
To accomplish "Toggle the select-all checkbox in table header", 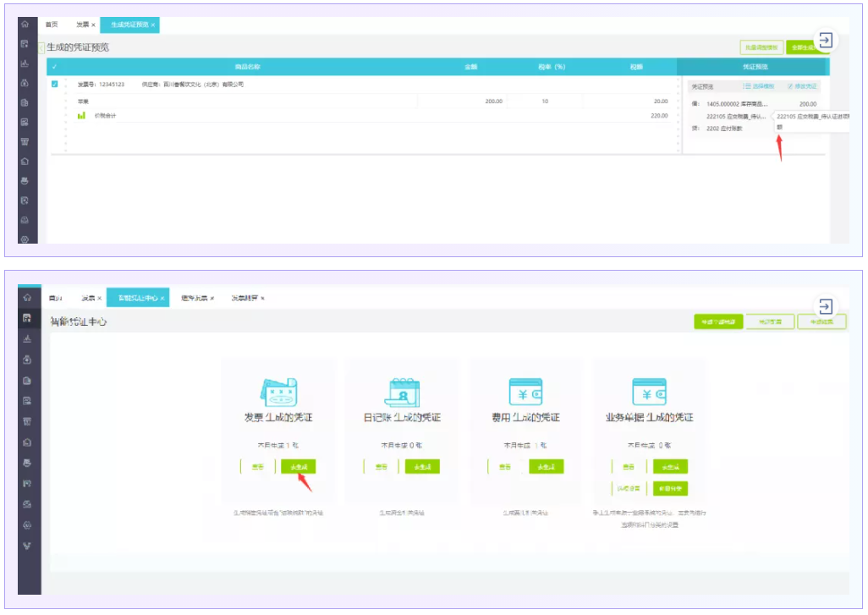I will coord(55,67).
